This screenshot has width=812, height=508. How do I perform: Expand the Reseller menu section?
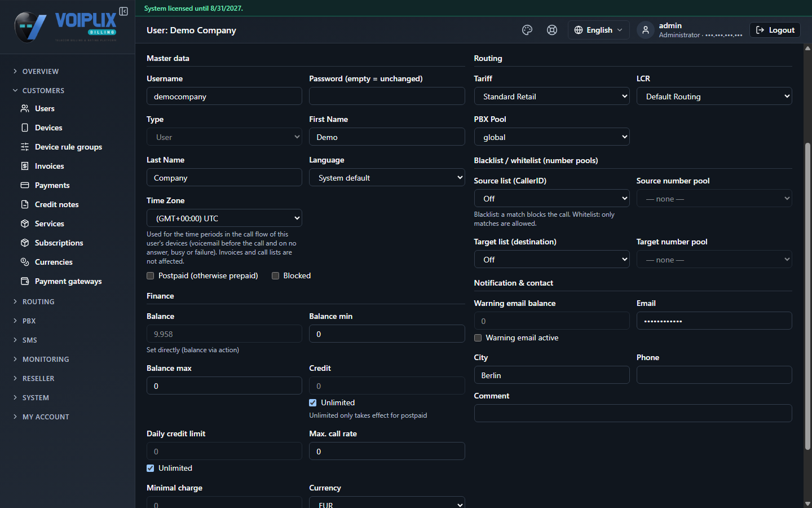point(38,379)
